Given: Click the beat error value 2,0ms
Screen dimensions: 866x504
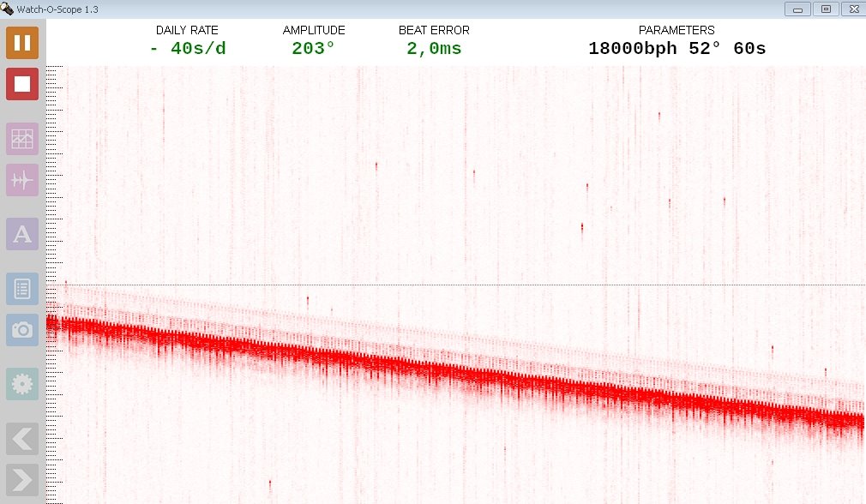Looking at the screenshot, I should (434, 49).
